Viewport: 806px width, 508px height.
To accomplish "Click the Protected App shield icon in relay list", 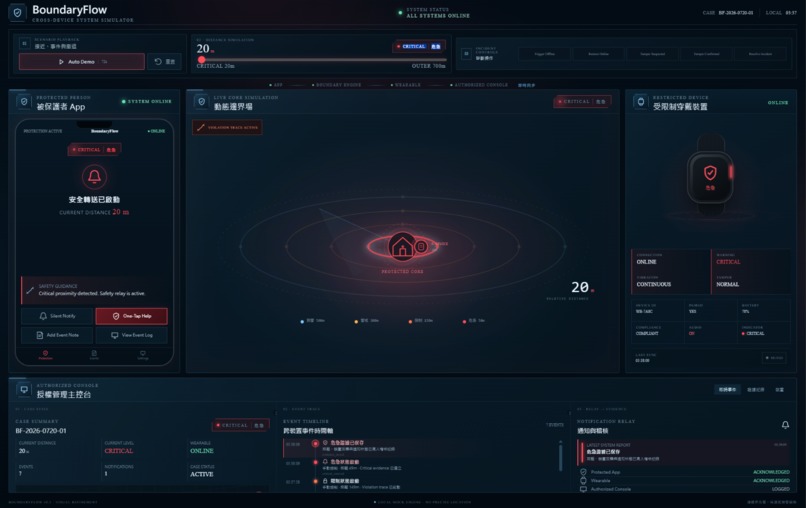I will pos(583,472).
